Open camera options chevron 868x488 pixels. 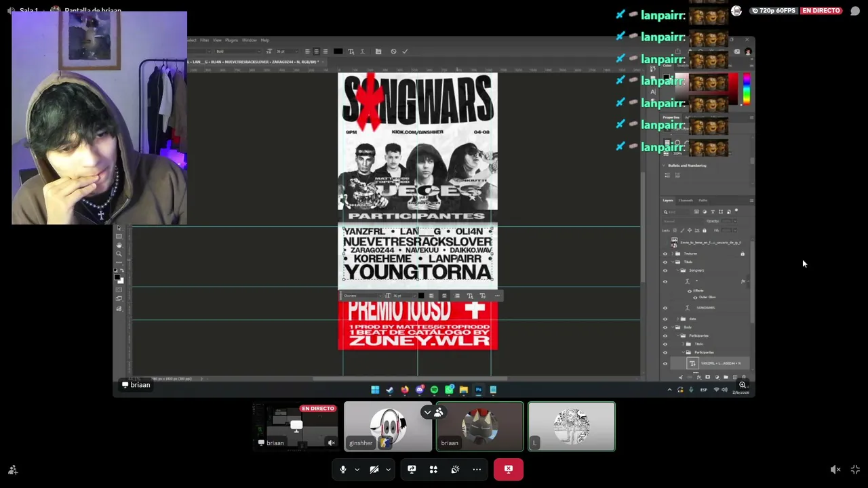pos(388,469)
